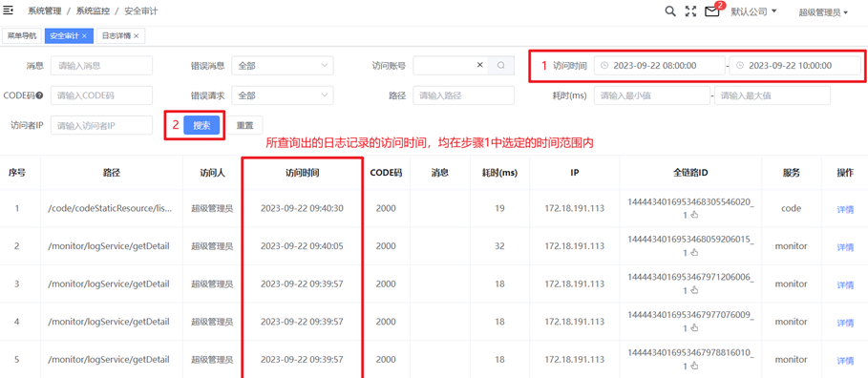Click the 重置 reset button
Screen dimensions: 868x378
point(245,126)
